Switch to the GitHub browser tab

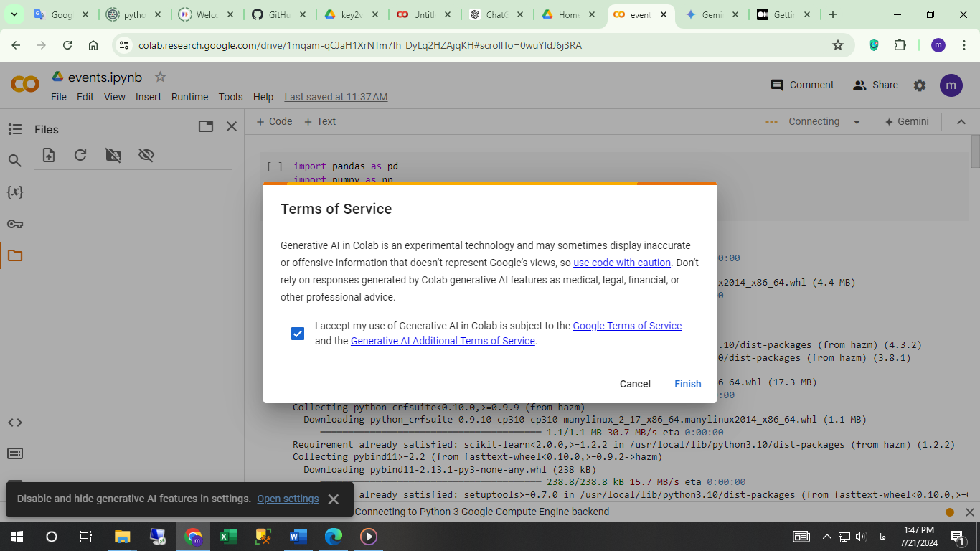(x=281, y=14)
